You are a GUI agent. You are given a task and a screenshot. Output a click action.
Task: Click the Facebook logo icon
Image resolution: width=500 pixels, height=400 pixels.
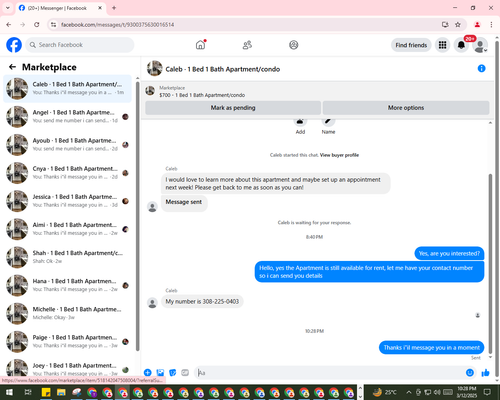click(x=14, y=45)
